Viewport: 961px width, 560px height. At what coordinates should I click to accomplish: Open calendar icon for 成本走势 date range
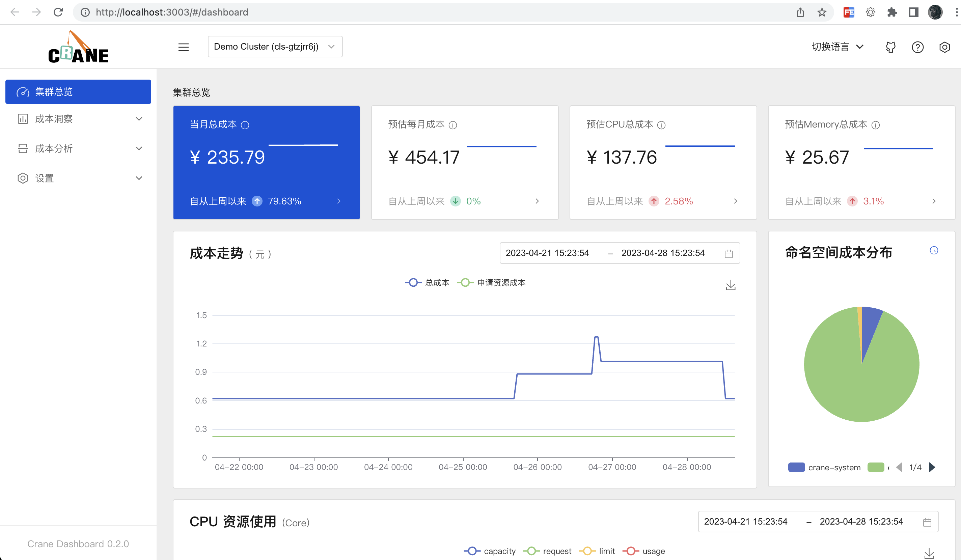tap(729, 253)
